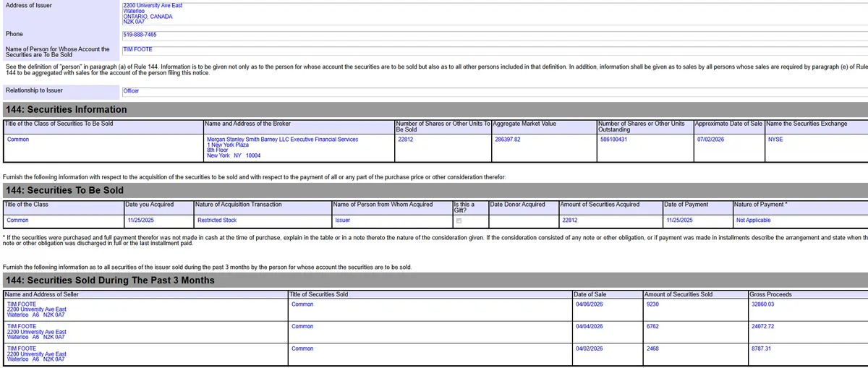Click the 04/06/2026 date of sale
Viewport: 868px width, 368px height.
pyautogui.click(x=590, y=304)
